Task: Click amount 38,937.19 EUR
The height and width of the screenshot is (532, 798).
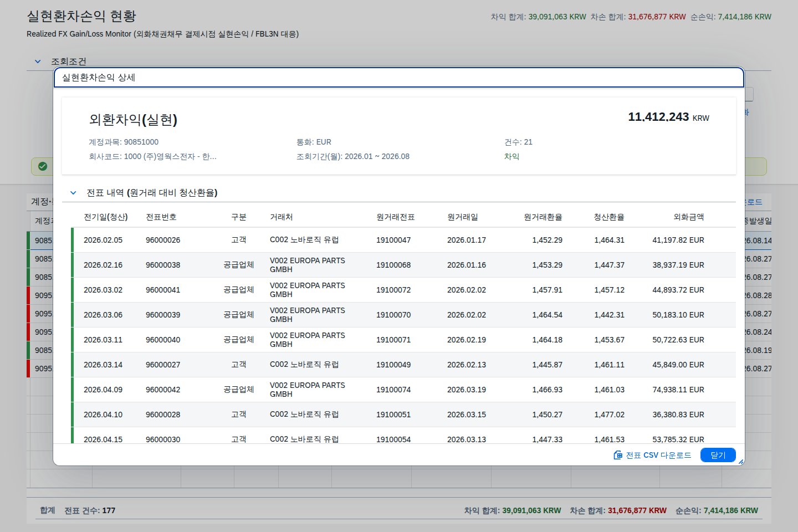Action: [678, 265]
